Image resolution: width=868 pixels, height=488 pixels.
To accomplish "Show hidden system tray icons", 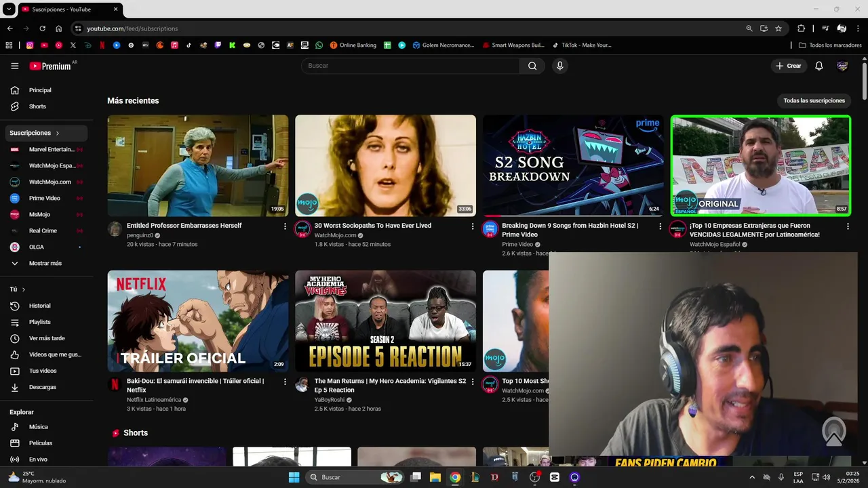I will [x=751, y=477].
